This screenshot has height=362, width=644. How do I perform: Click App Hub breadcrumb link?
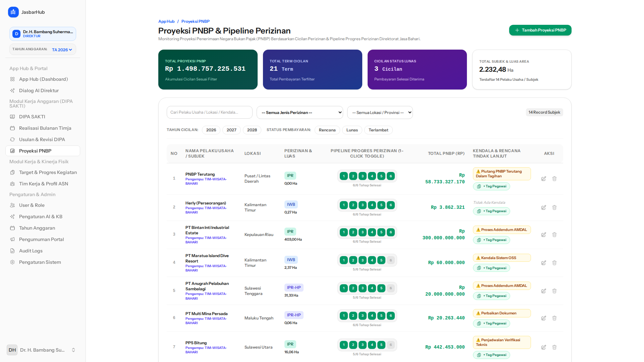click(x=166, y=21)
